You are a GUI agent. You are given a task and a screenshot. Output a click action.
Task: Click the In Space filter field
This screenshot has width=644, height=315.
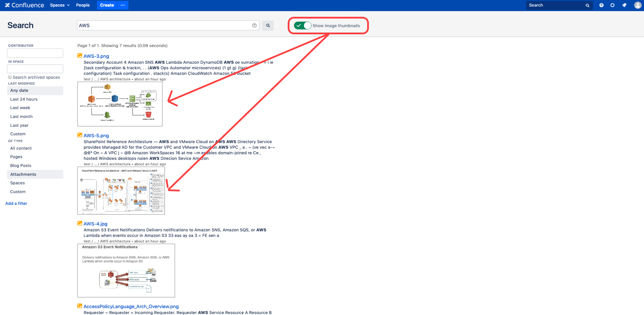35,69
